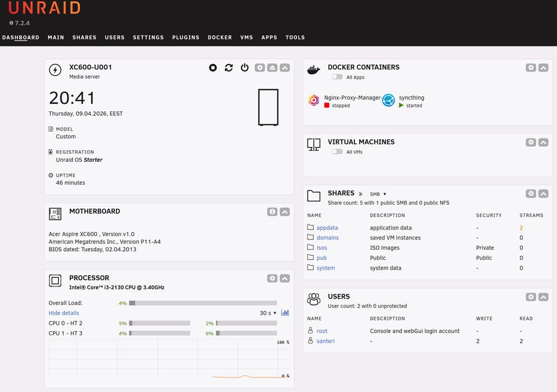557x392 pixels.
Task: Open the Shares tile settings gear
Action: [531, 194]
